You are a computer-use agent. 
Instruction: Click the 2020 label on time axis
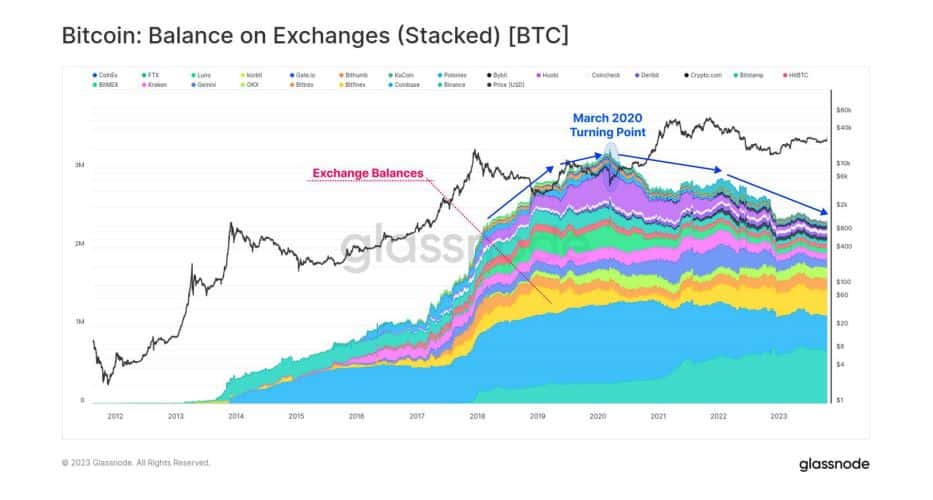tap(598, 415)
